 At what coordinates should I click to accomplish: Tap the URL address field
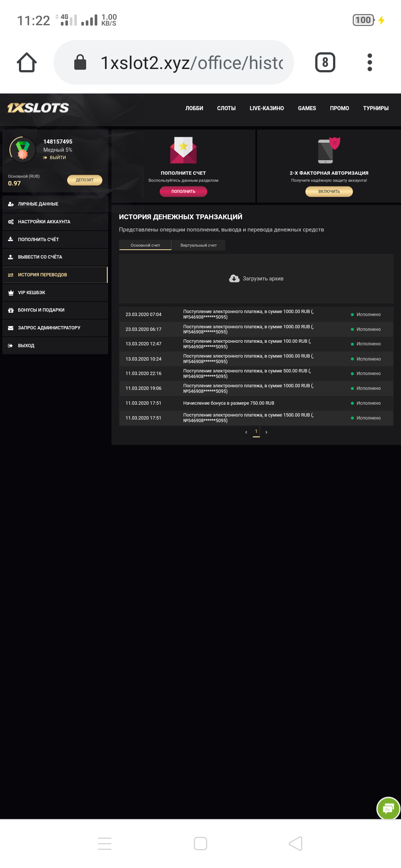pyautogui.click(x=174, y=62)
